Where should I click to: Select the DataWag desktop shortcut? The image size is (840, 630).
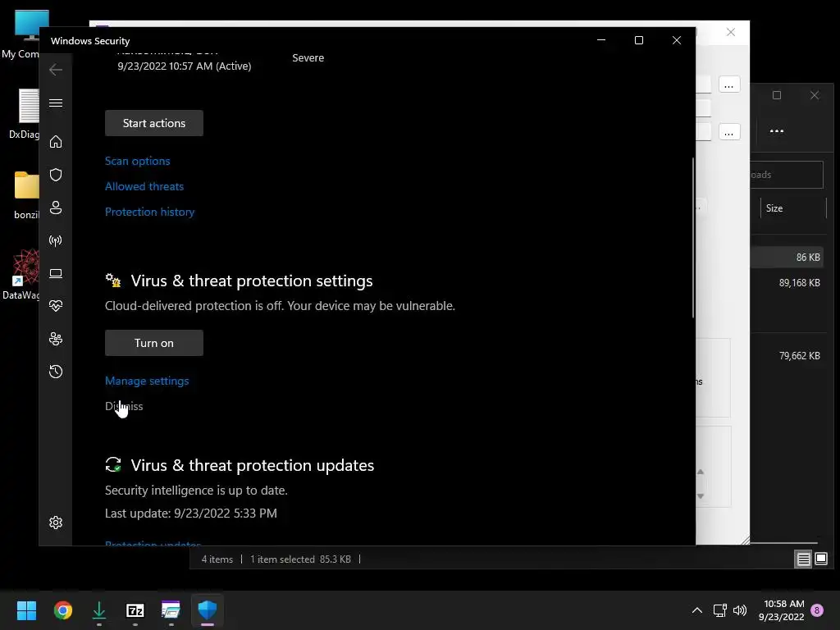21,274
